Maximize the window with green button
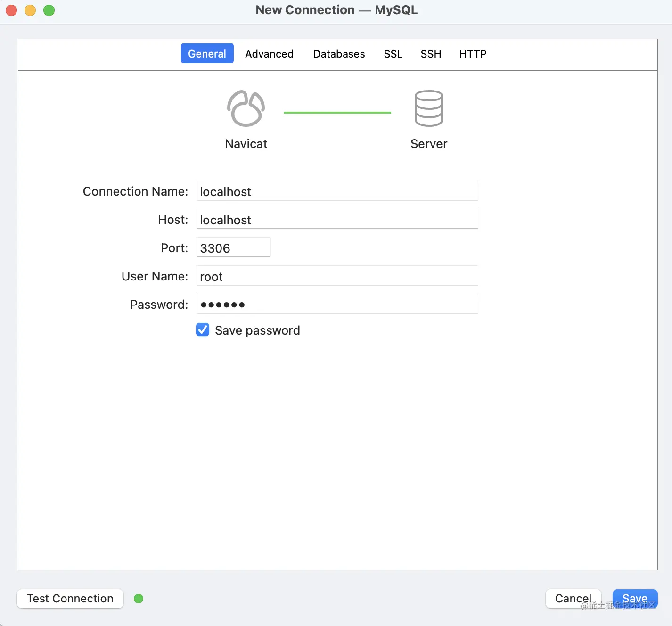The image size is (672, 626). click(49, 10)
